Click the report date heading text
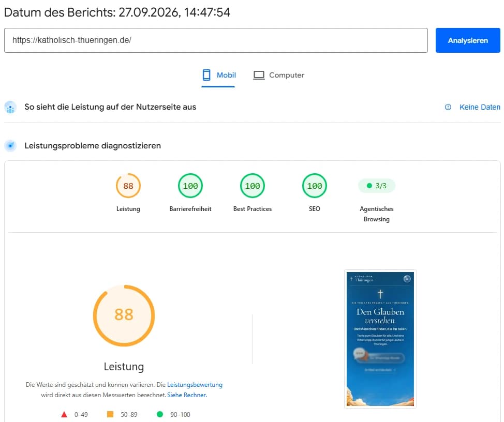 tap(117, 12)
